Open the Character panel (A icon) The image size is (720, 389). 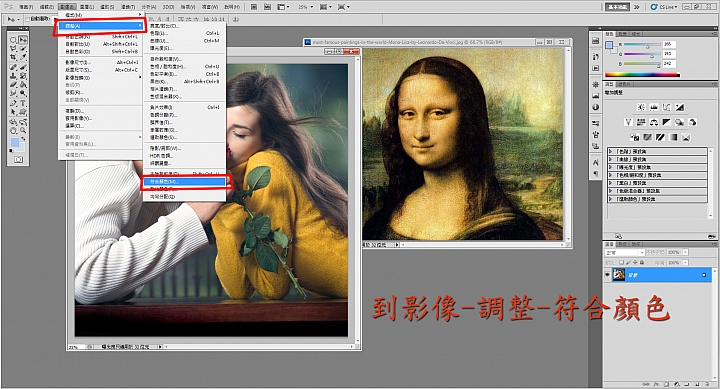pos(596,162)
